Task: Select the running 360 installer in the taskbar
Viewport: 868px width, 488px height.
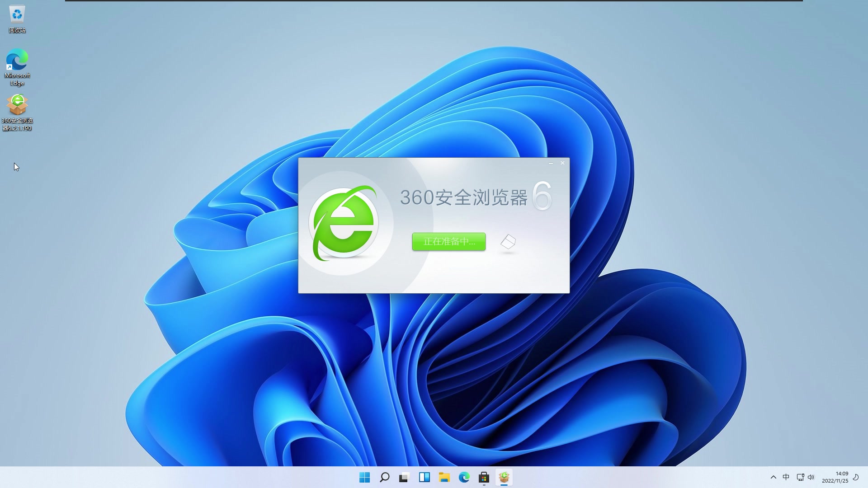Action: click(x=504, y=477)
